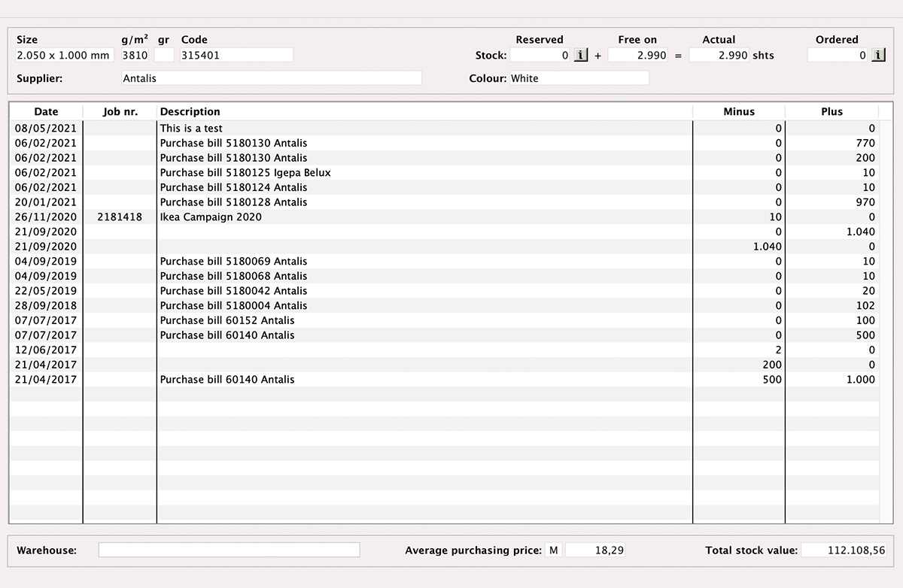
Task: Click the date 08/05/2021
Action: (x=46, y=129)
